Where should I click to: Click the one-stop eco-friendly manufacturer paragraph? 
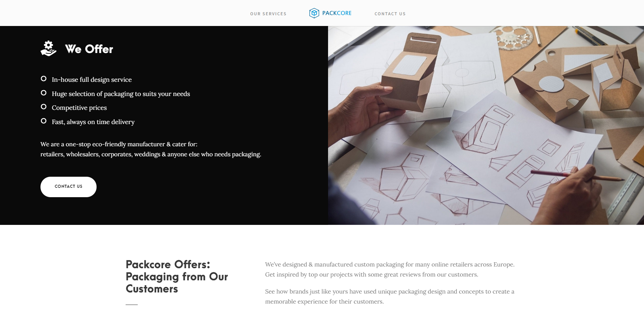tap(151, 149)
